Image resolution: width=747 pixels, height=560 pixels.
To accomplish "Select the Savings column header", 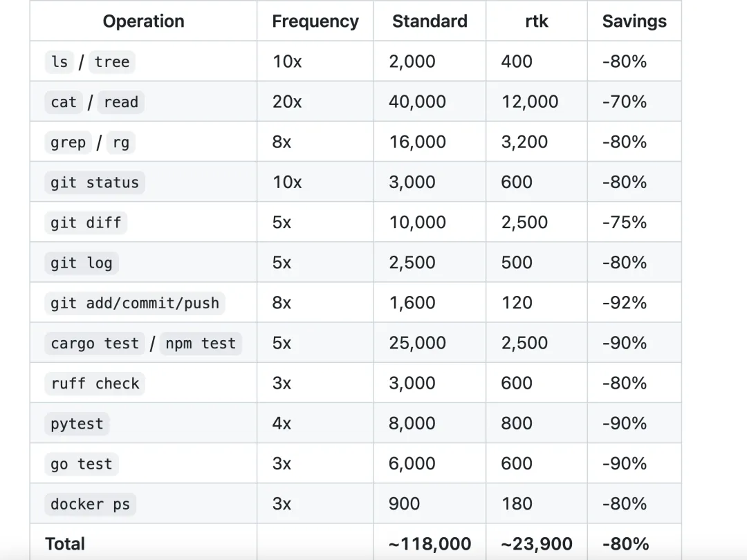I will click(x=634, y=21).
